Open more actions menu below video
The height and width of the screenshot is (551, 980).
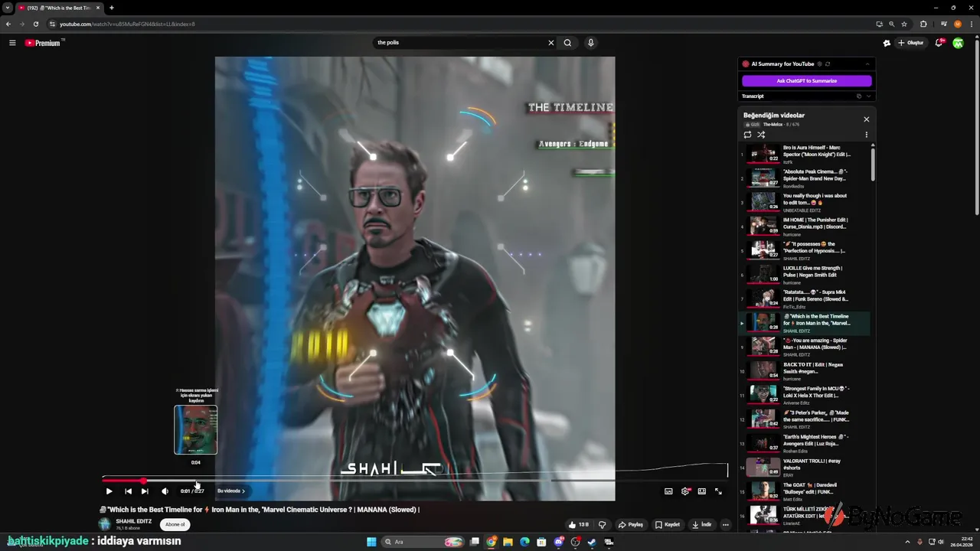point(725,525)
